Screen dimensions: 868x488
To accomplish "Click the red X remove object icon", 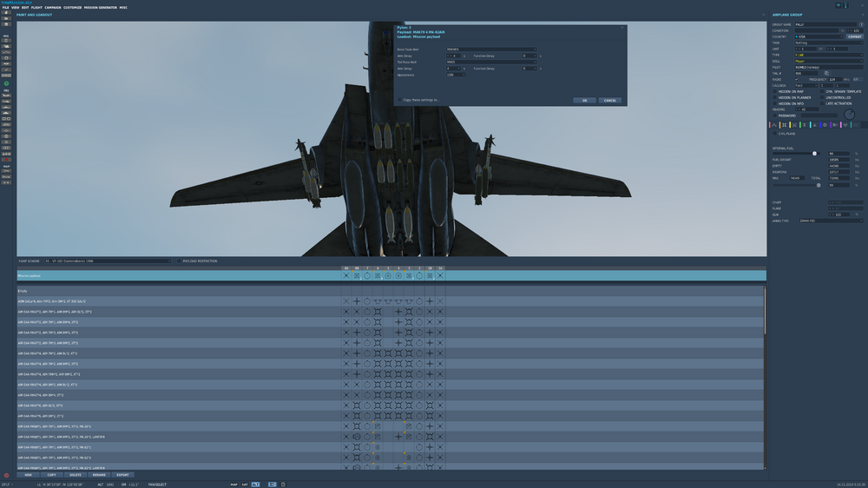I will [6, 160].
